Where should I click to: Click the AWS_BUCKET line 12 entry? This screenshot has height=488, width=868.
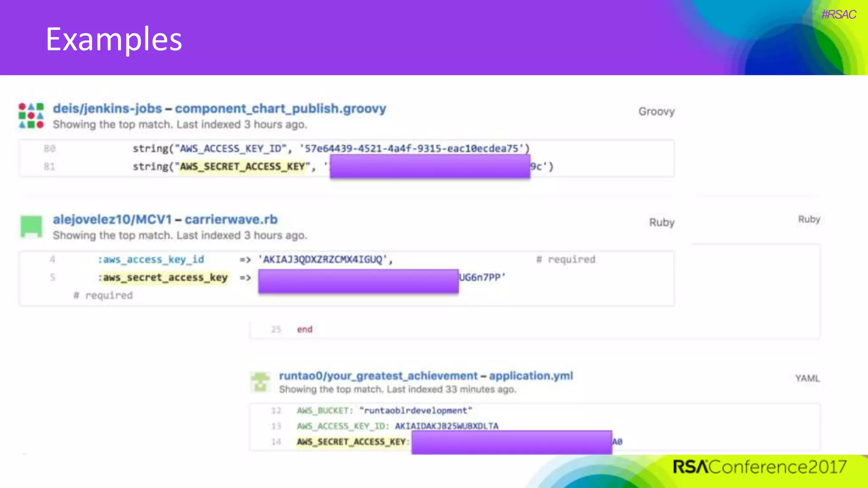pos(384,410)
